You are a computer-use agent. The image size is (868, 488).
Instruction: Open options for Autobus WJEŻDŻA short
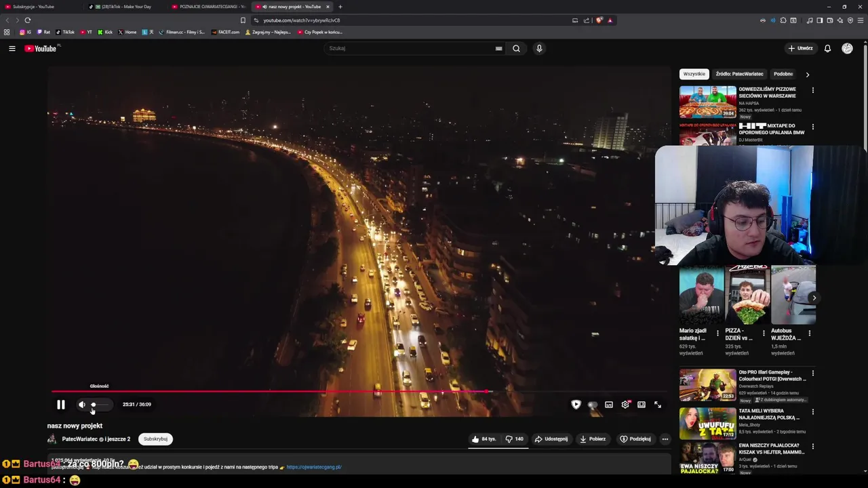pyautogui.click(x=809, y=333)
